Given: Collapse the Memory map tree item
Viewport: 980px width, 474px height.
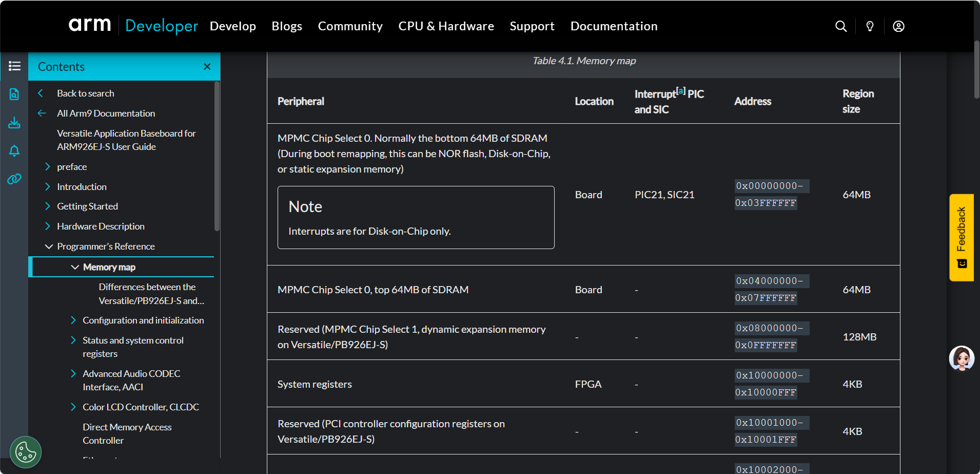Looking at the screenshot, I should (75, 267).
